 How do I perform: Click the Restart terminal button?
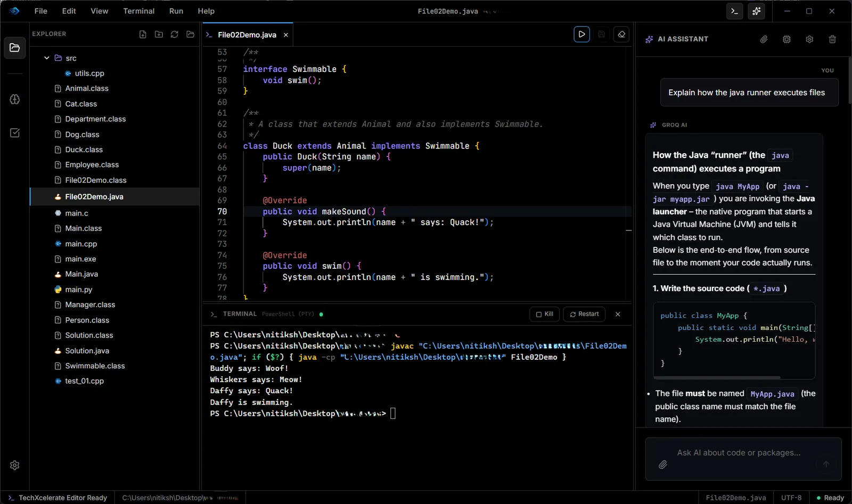pyautogui.click(x=584, y=314)
